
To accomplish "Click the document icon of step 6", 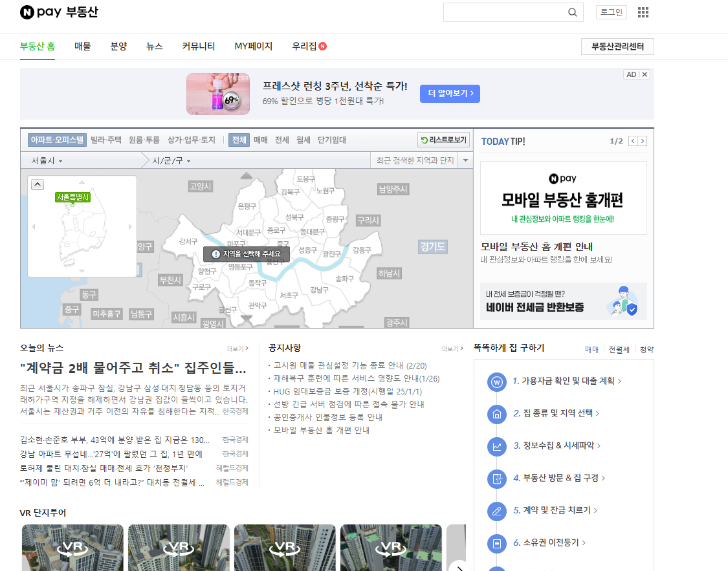I will (x=497, y=543).
